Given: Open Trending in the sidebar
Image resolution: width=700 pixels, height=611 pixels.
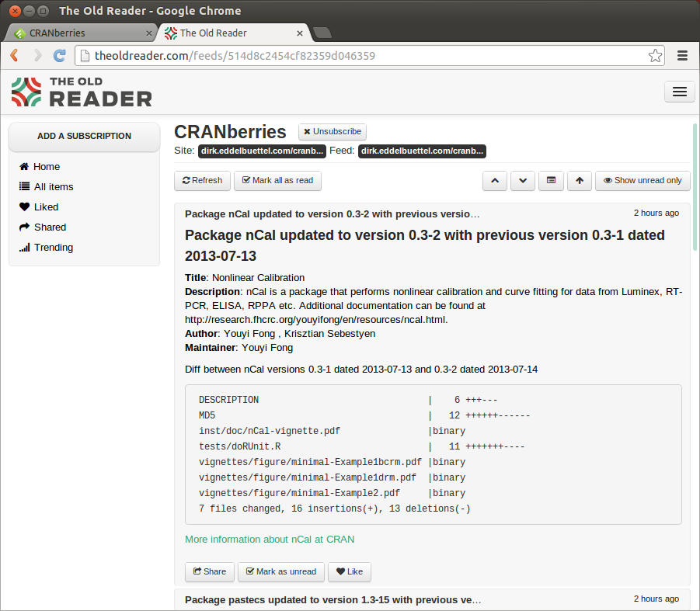Looking at the screenshot, I should tap(46, 248).
